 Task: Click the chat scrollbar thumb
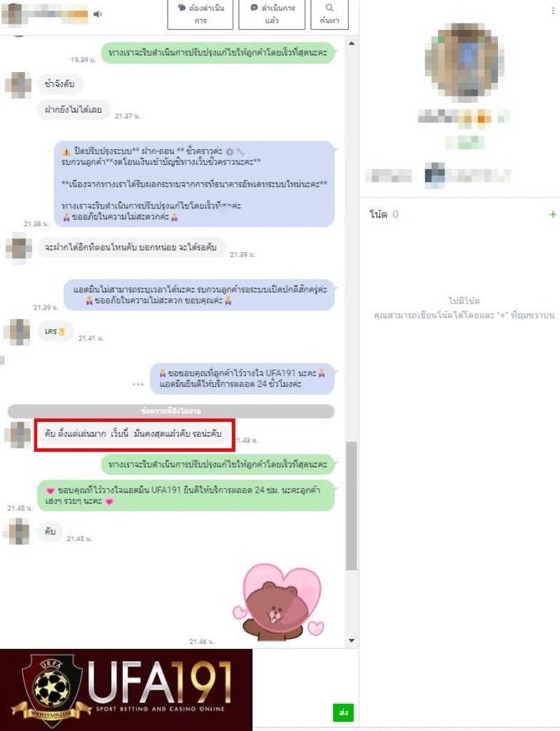tap(351, 506)
